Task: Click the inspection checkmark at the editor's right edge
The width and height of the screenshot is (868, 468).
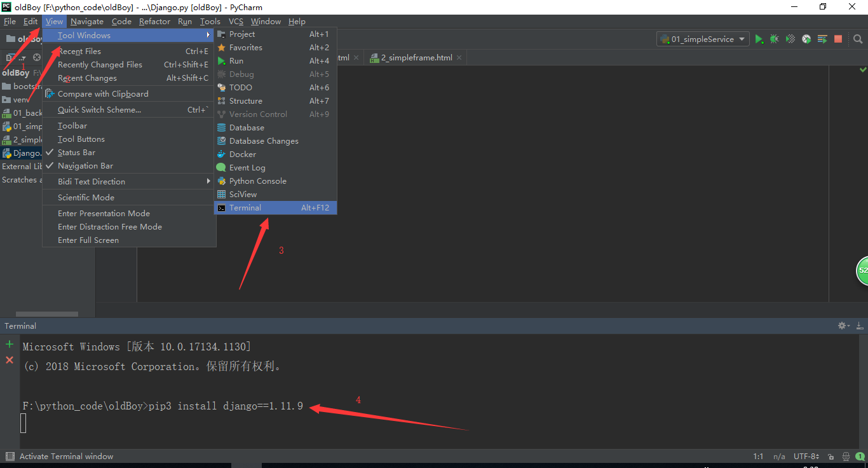Action: coord(862,69)
